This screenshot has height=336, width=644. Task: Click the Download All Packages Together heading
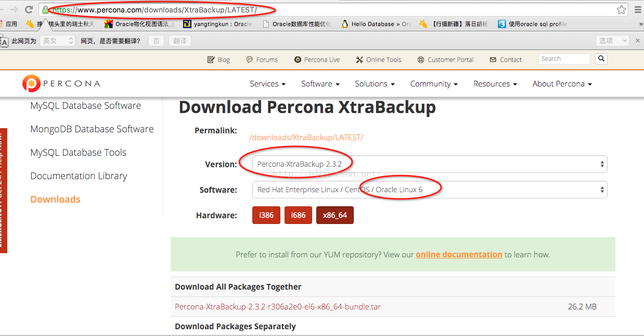[x=238, y=287]
